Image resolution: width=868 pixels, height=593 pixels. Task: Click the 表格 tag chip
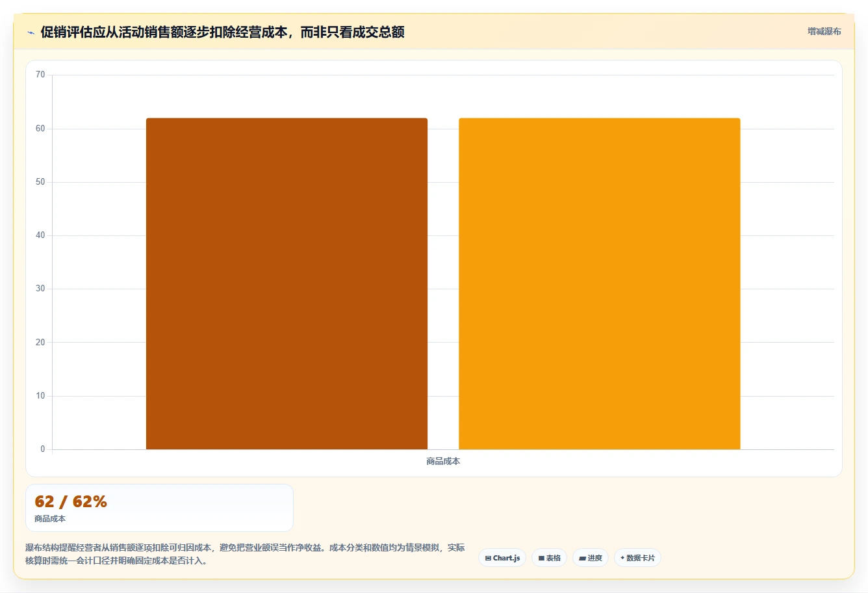(x=549, y=558)
